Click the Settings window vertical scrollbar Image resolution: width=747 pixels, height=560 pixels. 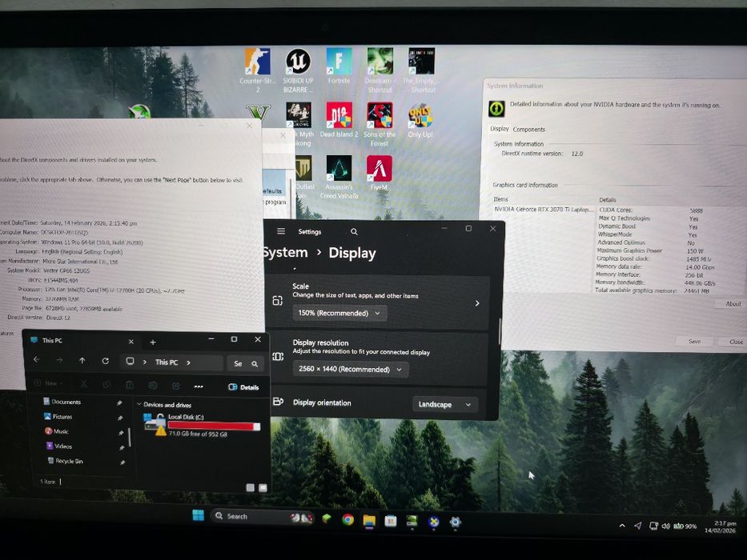pyautogui.click(x=500, y=331)
